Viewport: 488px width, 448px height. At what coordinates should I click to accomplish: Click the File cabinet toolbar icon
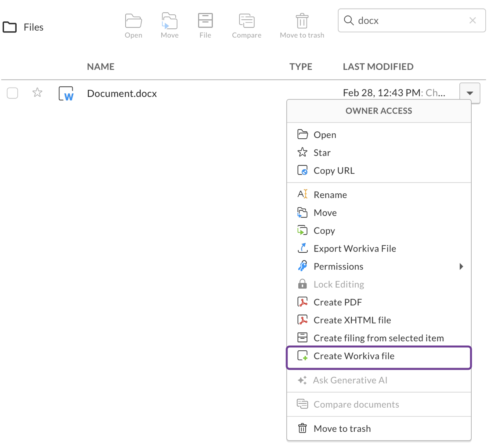[x=205, y=21]
